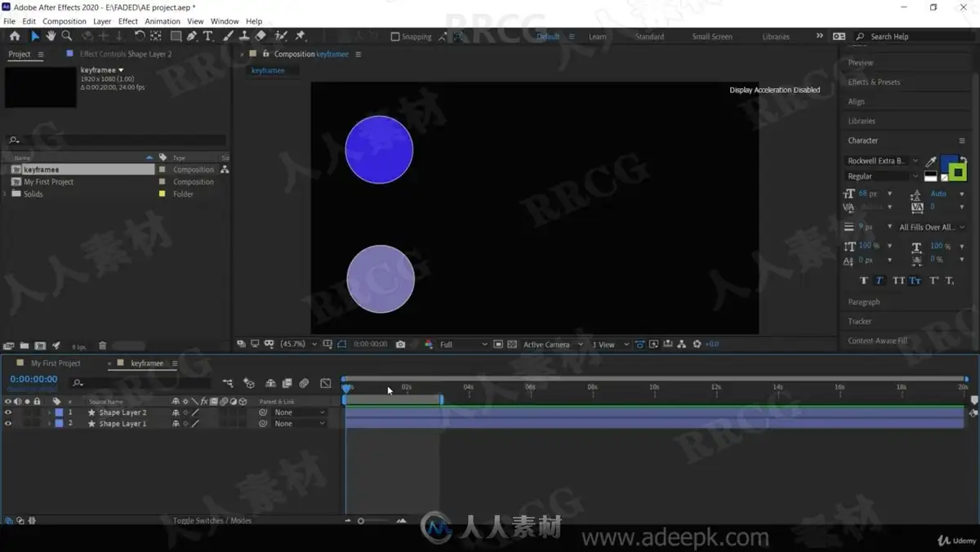Screen dimensions: 980x552
Task: Open the Regular font style dropdown
Action: (x=882, y=176)
